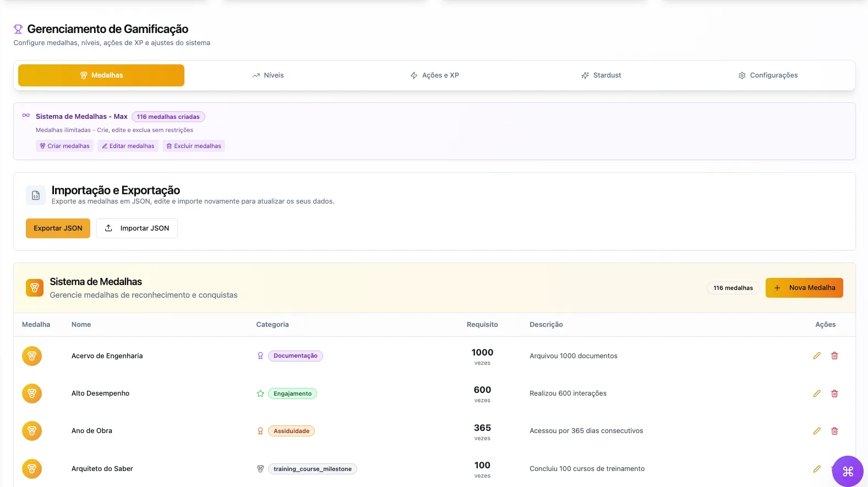Open the purple command floating button
The width and height of the screenshot is (868, 487).
coord(848,471)
